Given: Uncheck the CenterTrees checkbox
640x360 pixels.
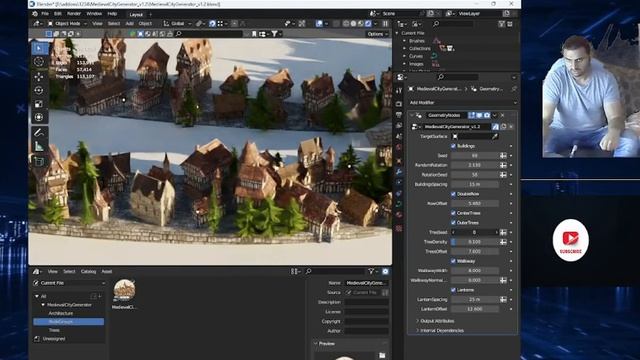Looking at the screenshot, I should [x=453, y=213].
